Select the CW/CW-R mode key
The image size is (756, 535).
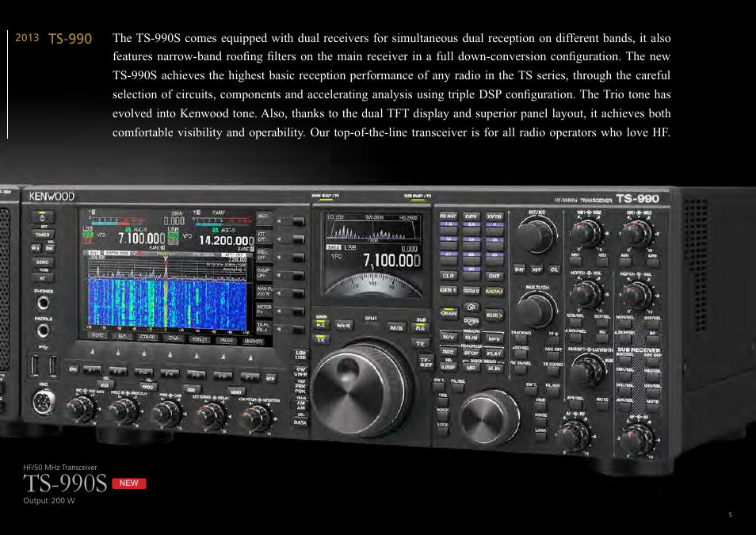click(300, 372)
